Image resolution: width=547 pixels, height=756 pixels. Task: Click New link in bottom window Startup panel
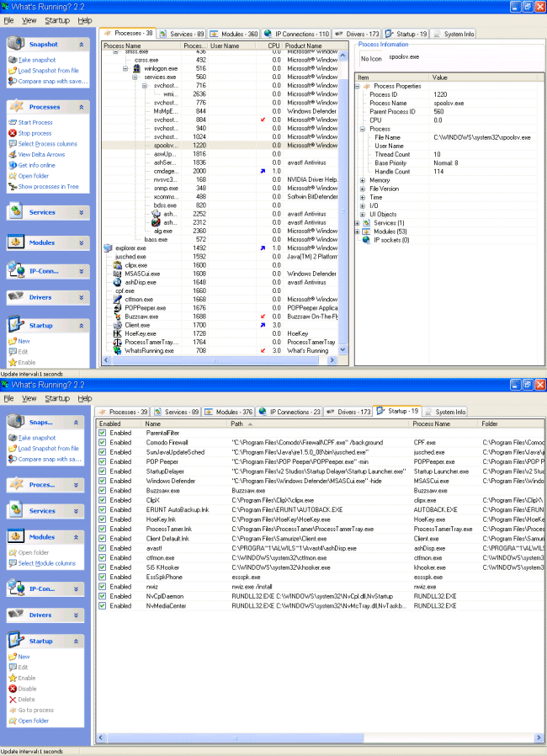coord(24,657)
